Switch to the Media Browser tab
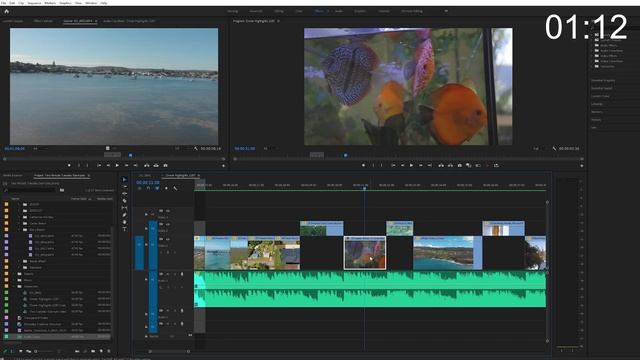 [13, 176]
